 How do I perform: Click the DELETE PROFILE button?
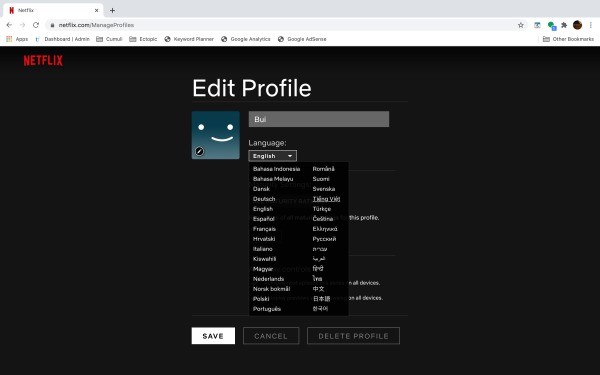(353, 336)
